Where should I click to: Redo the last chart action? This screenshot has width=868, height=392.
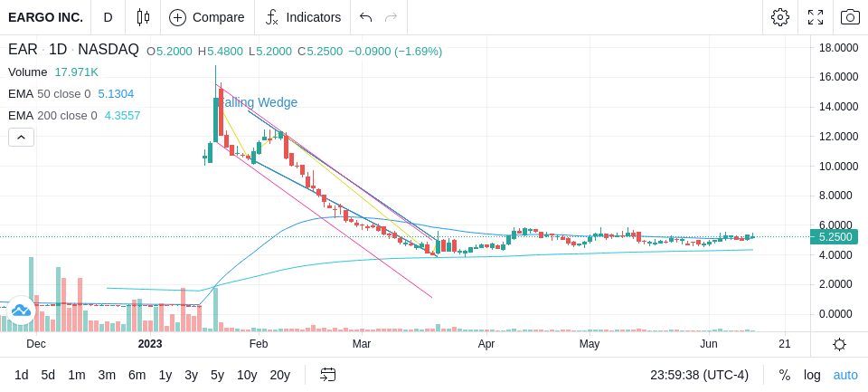(x=392, y=17)
